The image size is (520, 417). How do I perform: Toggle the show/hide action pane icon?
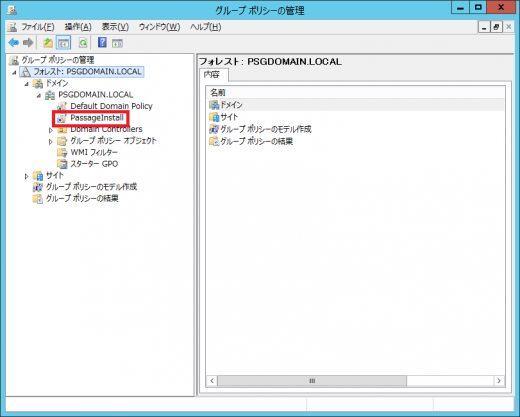(117, 43)
